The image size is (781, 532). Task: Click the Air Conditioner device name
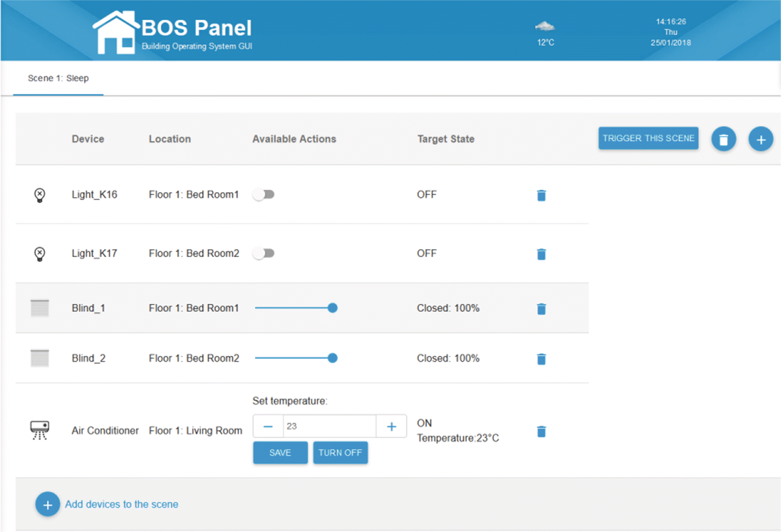coord(105,430)
